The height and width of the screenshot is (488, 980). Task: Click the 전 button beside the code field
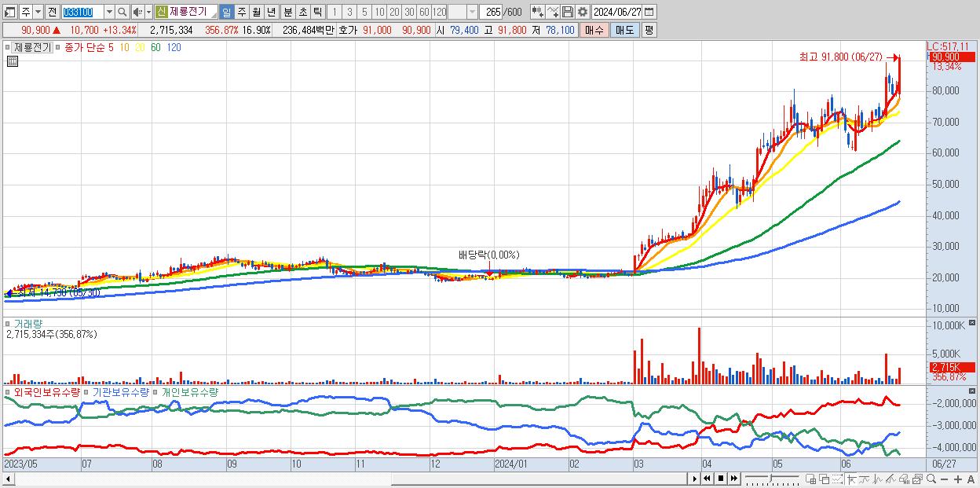(52, 12)
